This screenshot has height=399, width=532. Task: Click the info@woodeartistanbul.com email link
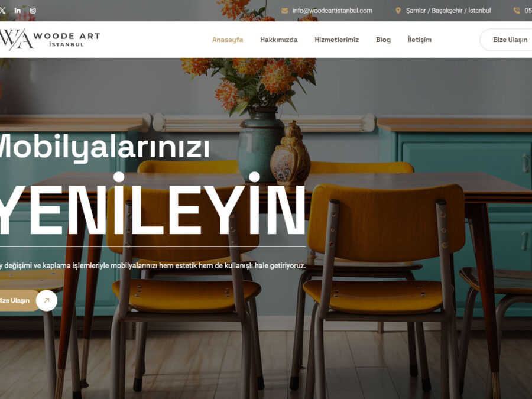click(x=332, y=11)
